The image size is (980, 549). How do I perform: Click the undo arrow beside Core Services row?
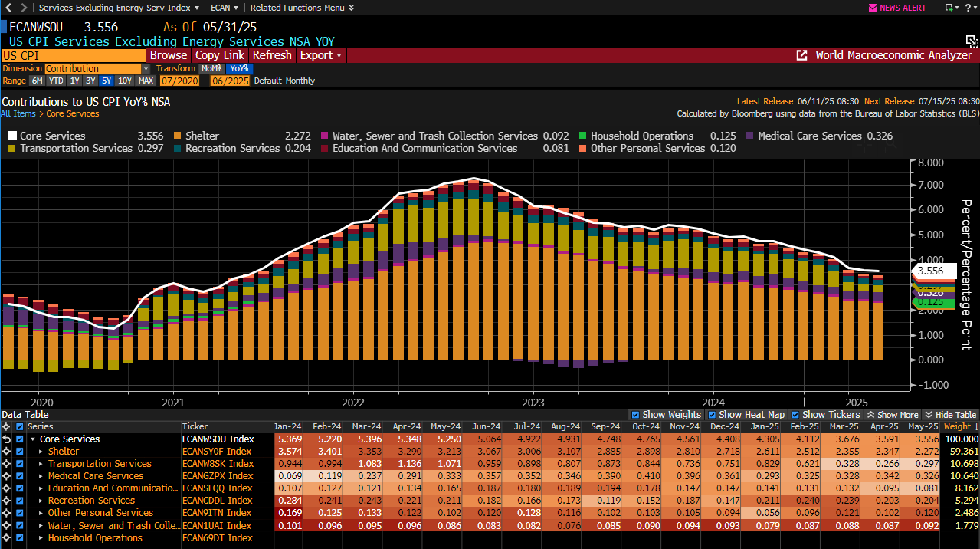(x=7, y=439)
